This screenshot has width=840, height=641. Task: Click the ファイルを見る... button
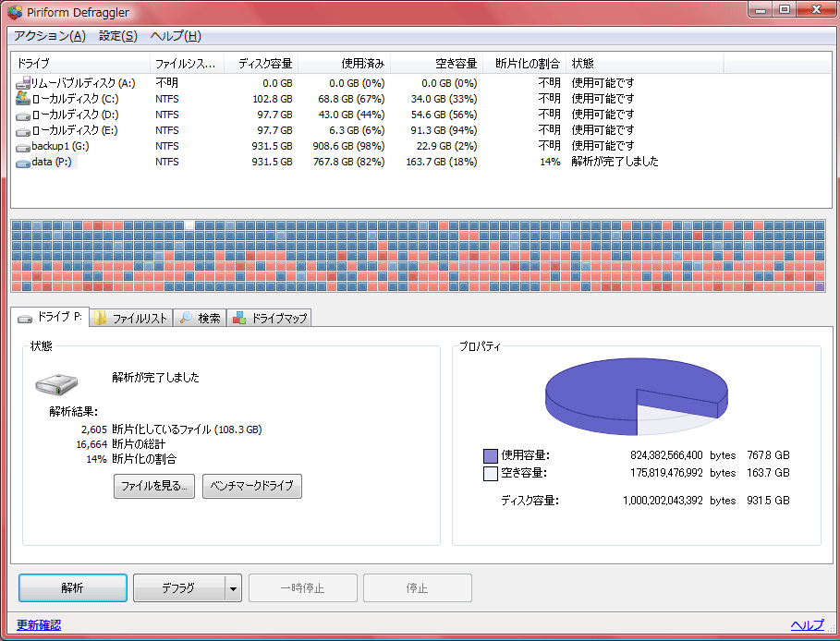tap(154, 486)
